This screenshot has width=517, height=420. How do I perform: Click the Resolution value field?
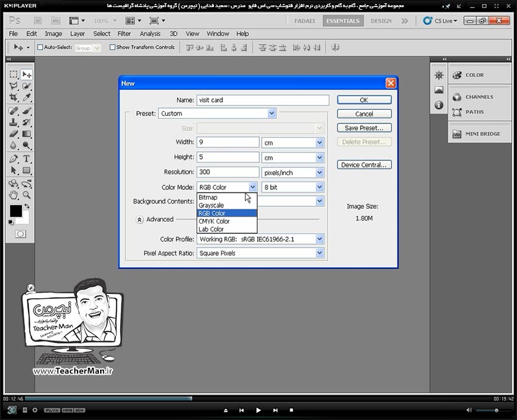tap(228, 172)
